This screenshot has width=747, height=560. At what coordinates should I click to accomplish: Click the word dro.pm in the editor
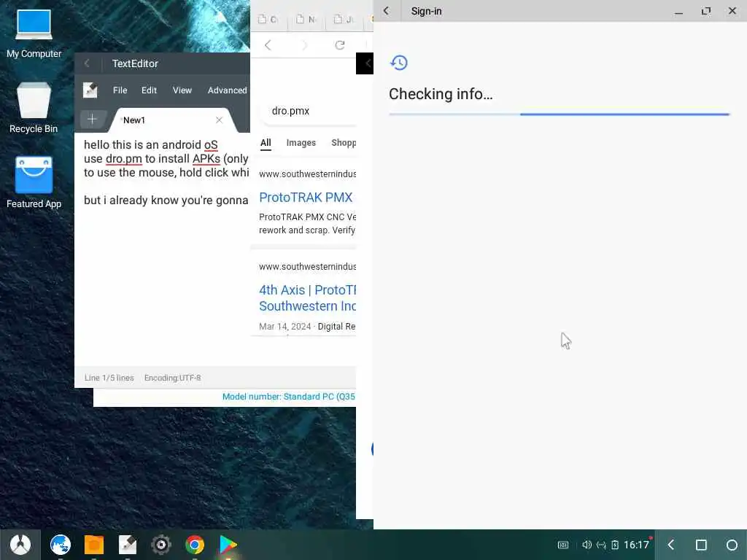124,158
